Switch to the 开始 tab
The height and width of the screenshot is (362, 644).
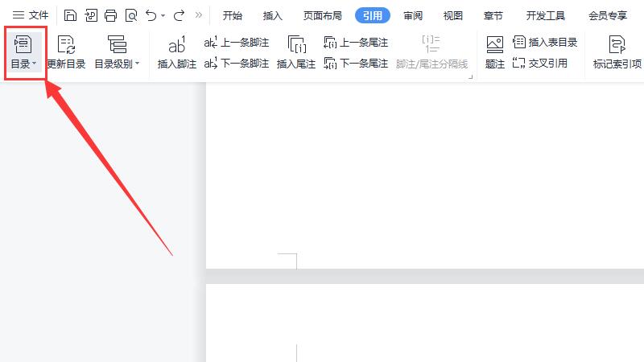(233, 15)
